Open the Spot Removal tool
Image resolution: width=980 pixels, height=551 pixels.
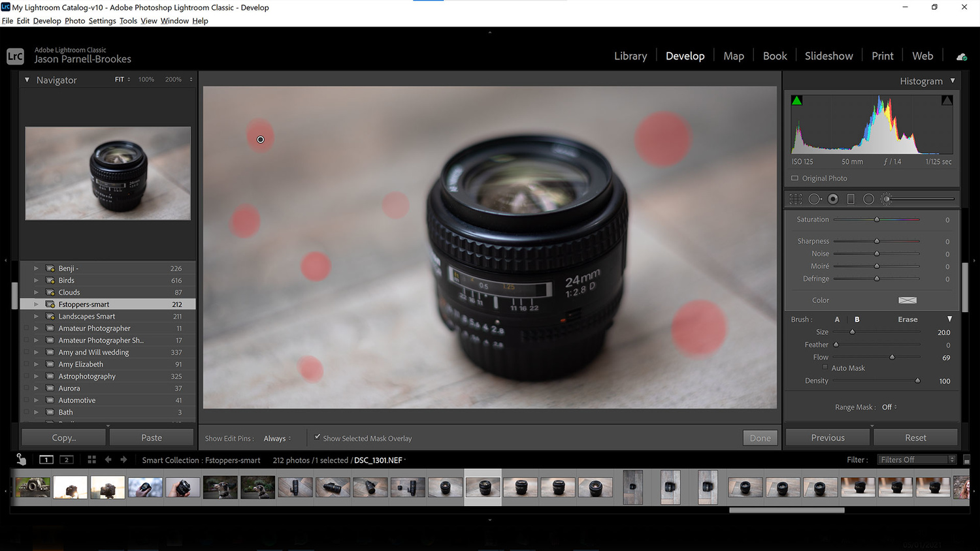815,198
